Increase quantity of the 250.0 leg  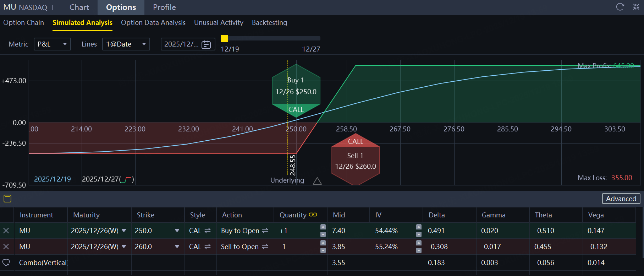(x=323, y=227)
